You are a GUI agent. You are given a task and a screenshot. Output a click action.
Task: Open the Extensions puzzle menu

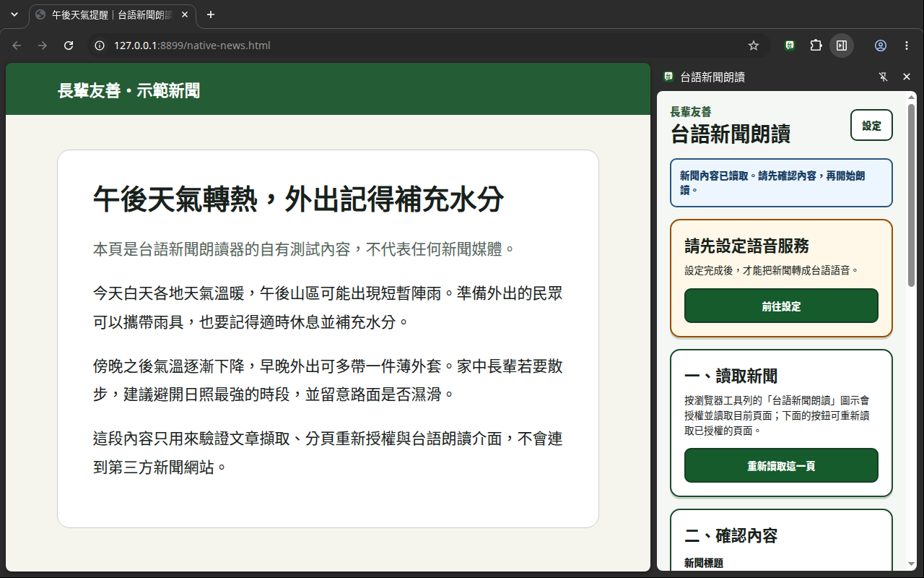click(x=816, y=46)
